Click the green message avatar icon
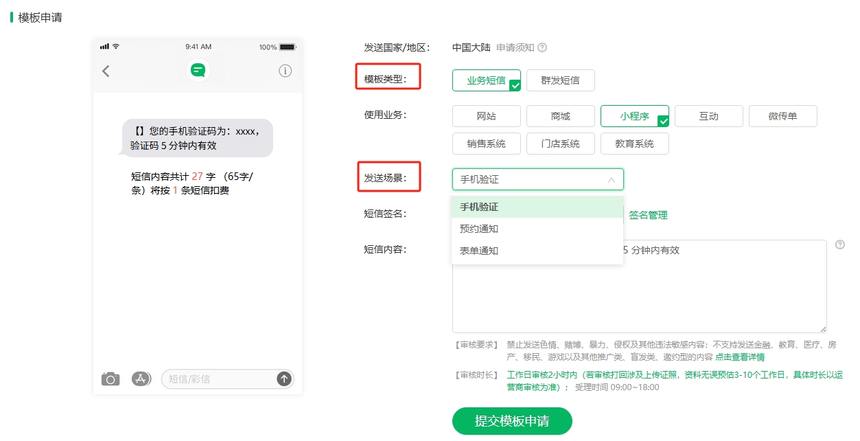860x441 pixels. 198,70
